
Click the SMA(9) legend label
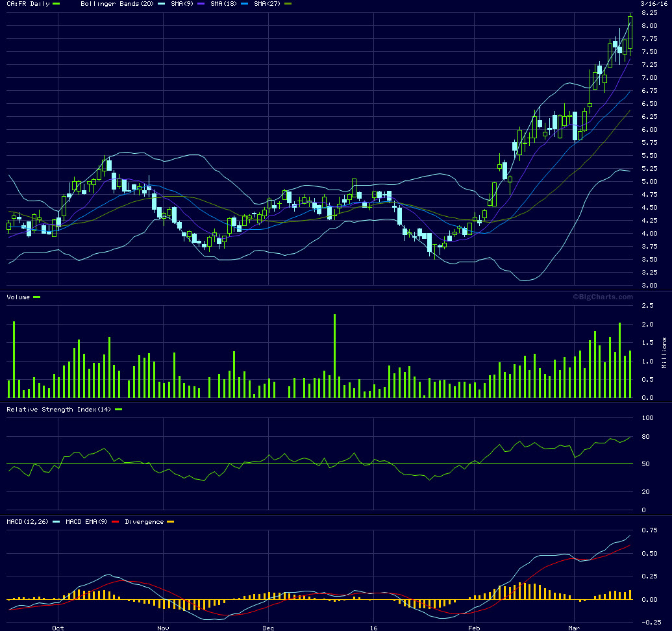(182, 4)
